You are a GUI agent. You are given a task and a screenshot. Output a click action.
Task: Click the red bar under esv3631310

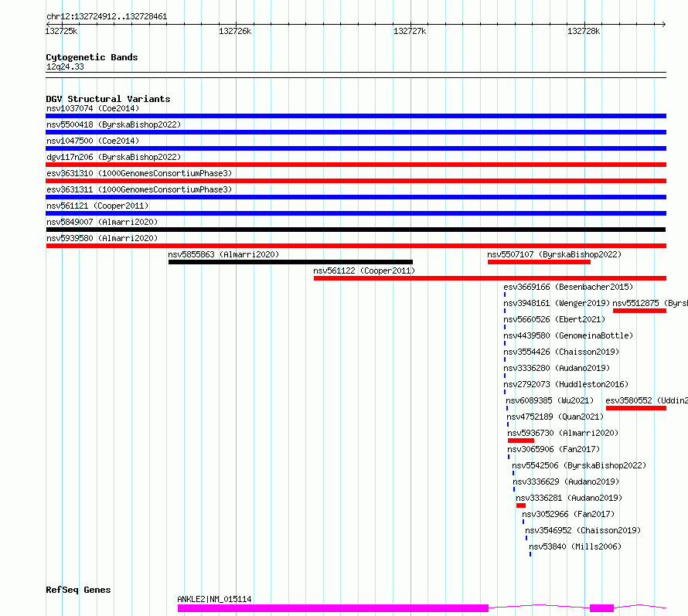tap(356, 181)
